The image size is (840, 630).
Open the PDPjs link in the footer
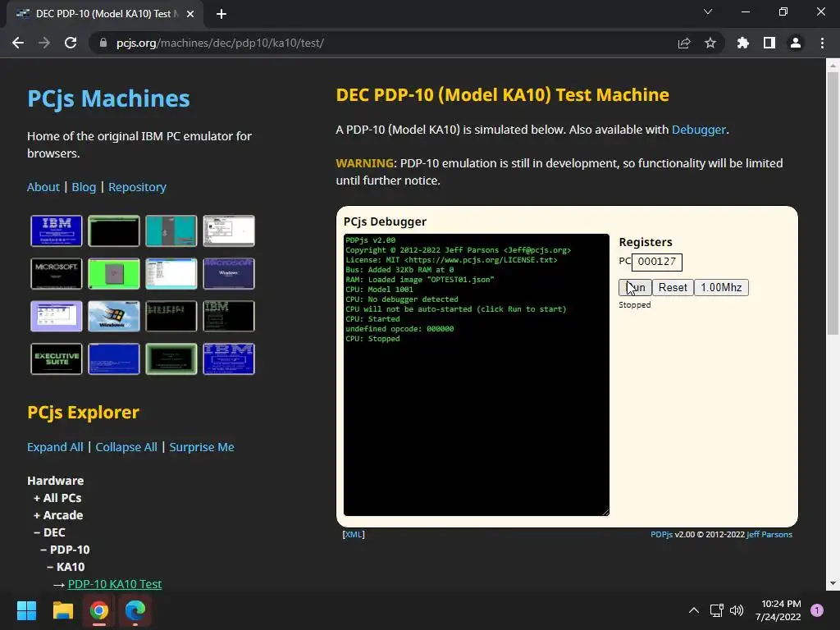[x=662, y=534]
